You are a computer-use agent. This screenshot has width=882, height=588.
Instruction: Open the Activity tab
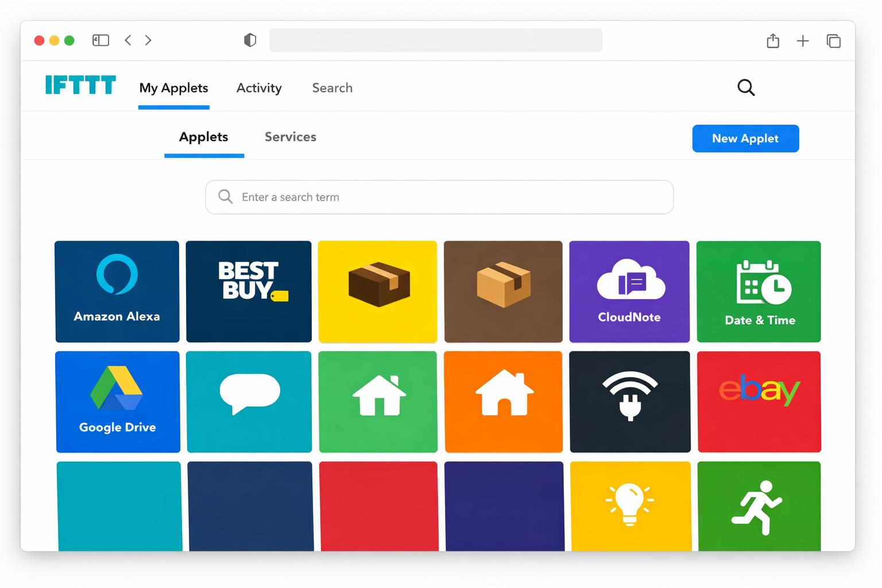pyautogui.click(x=259, y=88)
